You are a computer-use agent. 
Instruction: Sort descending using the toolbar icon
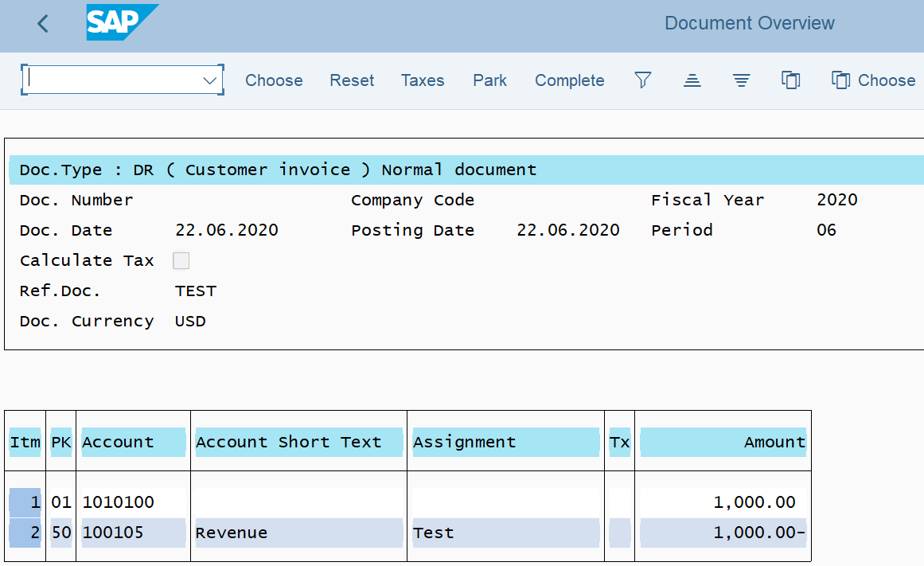pos(741,80)
